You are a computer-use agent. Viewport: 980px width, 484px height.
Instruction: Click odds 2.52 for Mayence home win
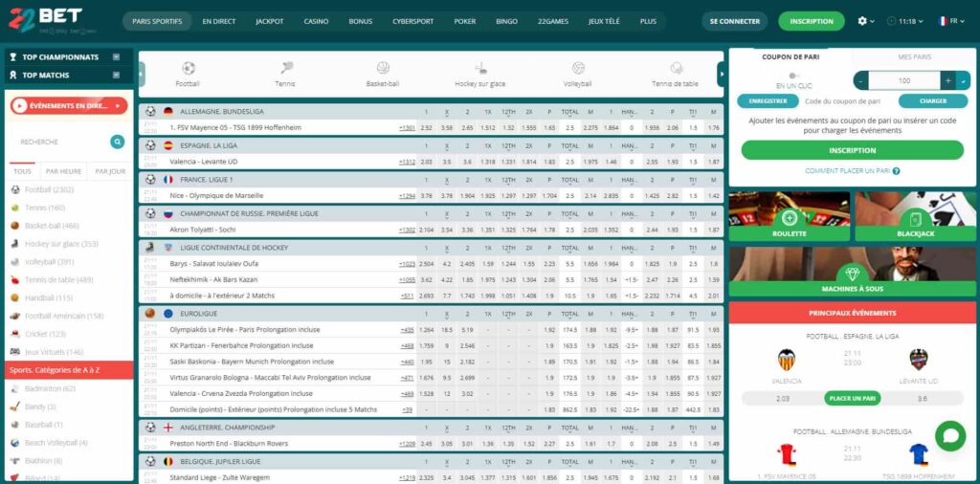tap(426, 127)
